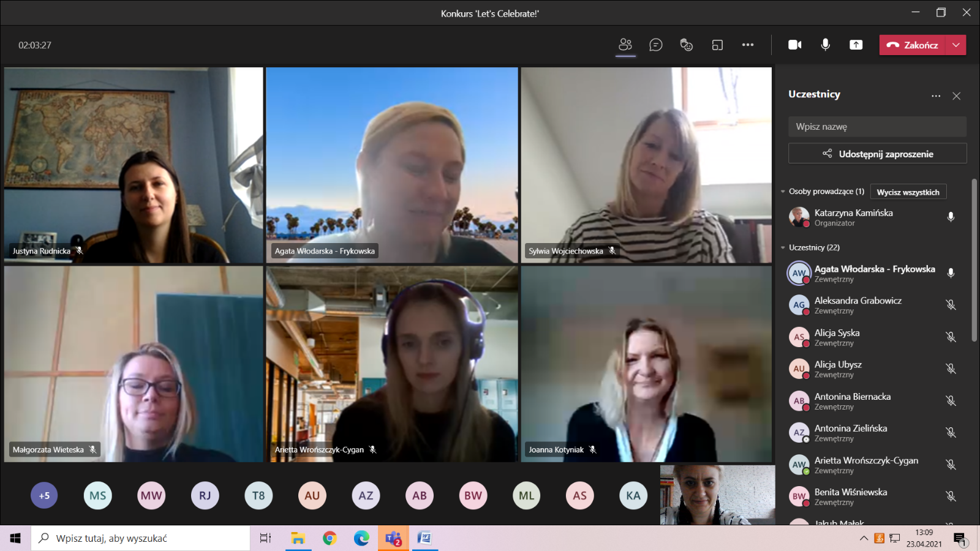Toggle Agata Włodarska - Frykowska microphone icon

click(x=951, y=273)
